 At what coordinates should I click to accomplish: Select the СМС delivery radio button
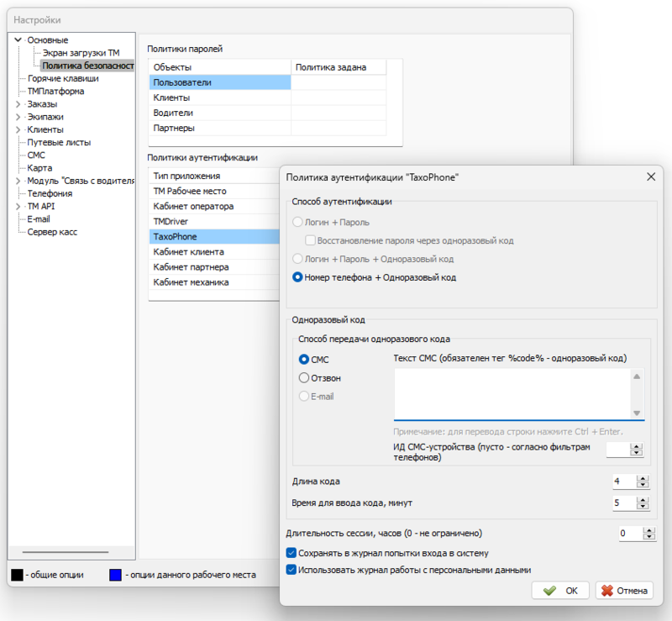coord(305,360)
